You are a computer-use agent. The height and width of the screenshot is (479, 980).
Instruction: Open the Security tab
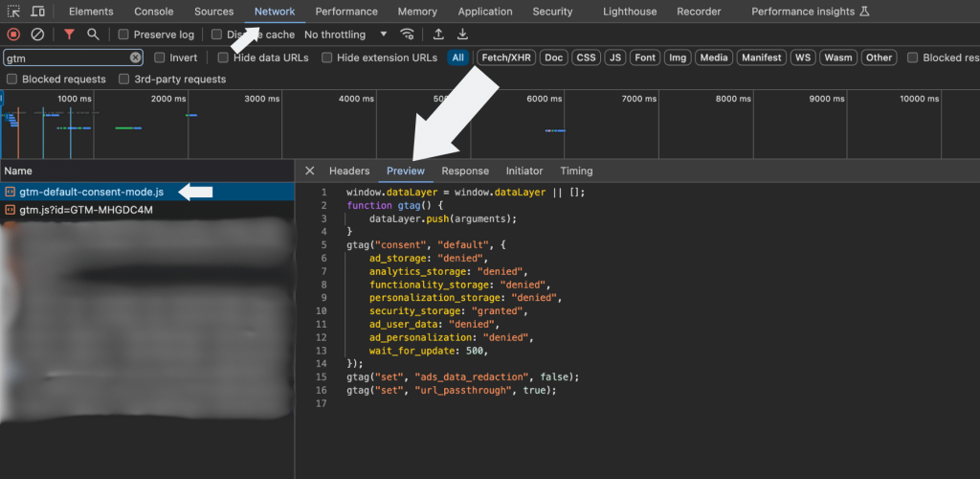(552, 11)
